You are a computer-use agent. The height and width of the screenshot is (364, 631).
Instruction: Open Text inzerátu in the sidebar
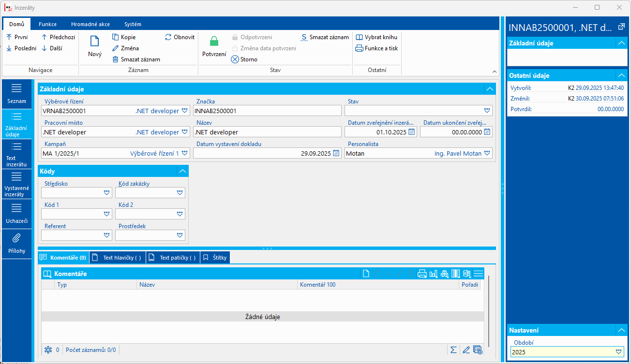click(x=16, y=154)
